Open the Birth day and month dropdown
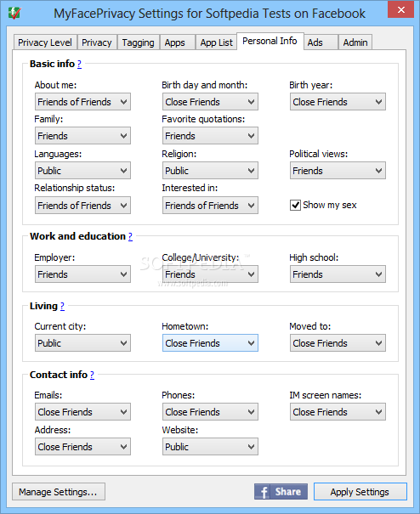 pos(210,102)
